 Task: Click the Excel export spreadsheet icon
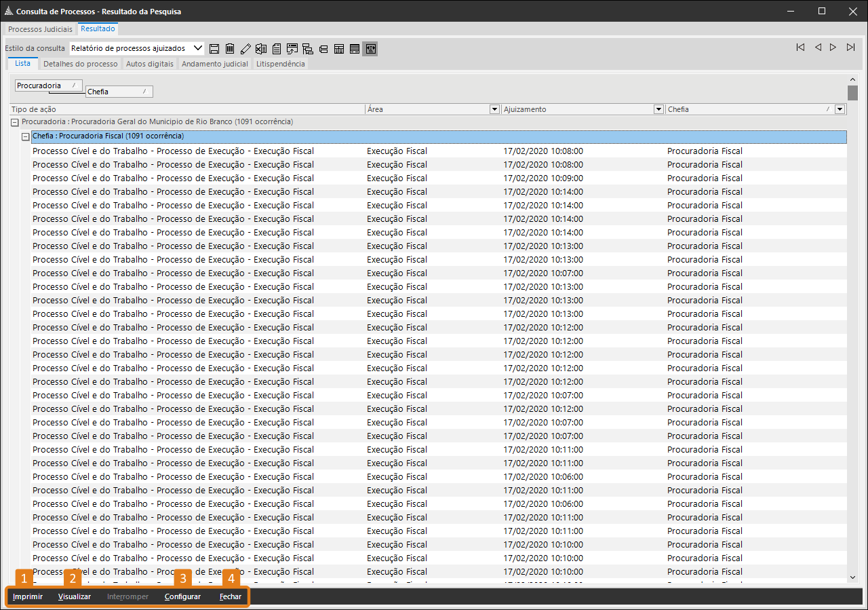click(261, 49)
